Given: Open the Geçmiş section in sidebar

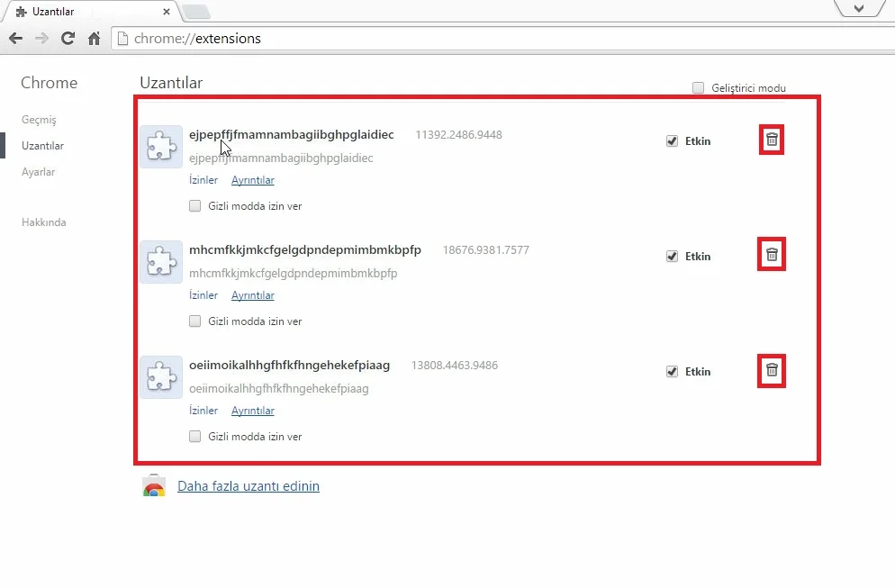Looking at the screenshot, I should coord(39,120).
